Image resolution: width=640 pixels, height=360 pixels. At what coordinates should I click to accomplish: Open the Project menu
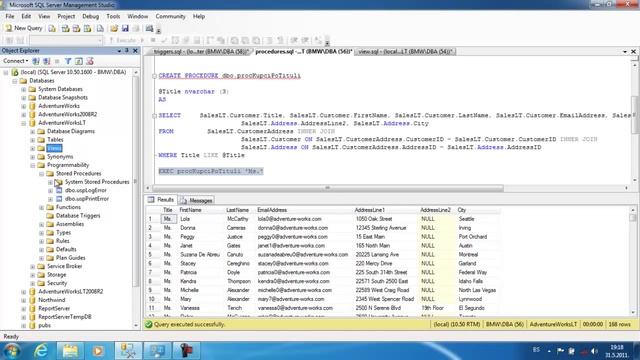coord(66,16)
